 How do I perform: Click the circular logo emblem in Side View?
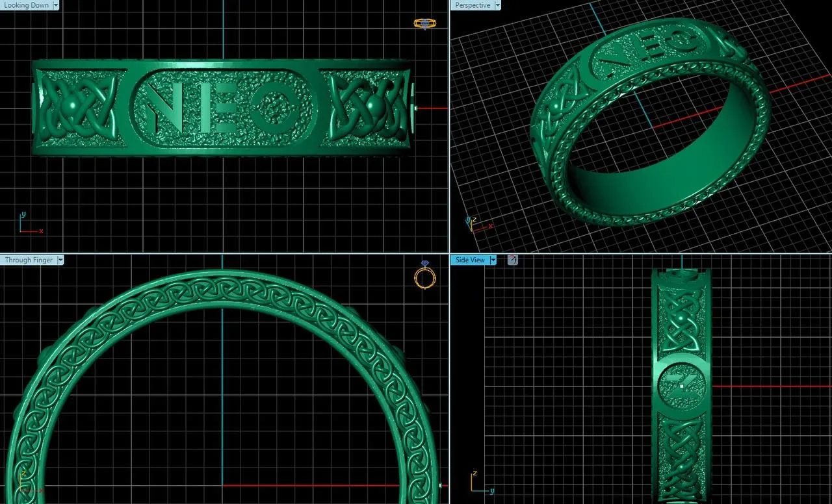coord(680,385)
